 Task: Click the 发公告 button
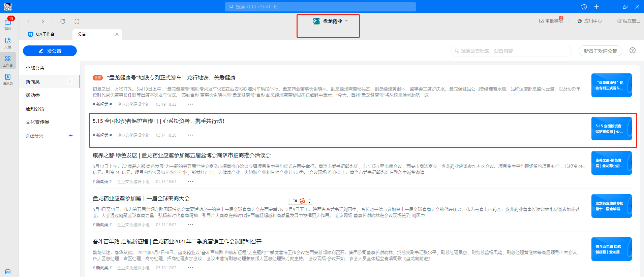tap(50, 51)
